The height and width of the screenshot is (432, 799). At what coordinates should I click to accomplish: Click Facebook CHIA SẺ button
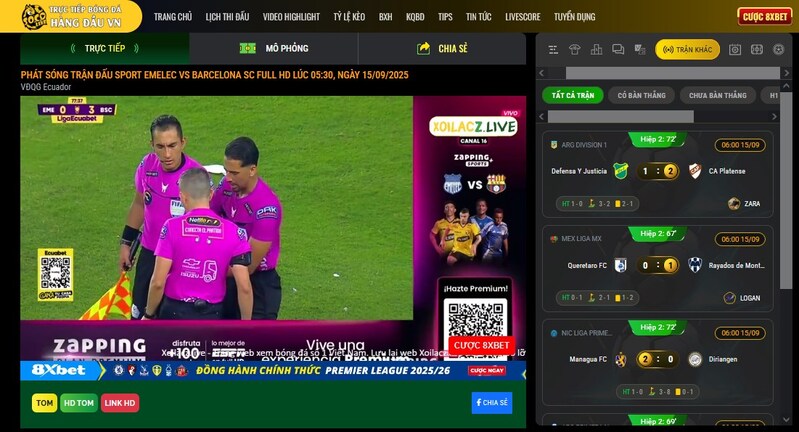point(492,402)
